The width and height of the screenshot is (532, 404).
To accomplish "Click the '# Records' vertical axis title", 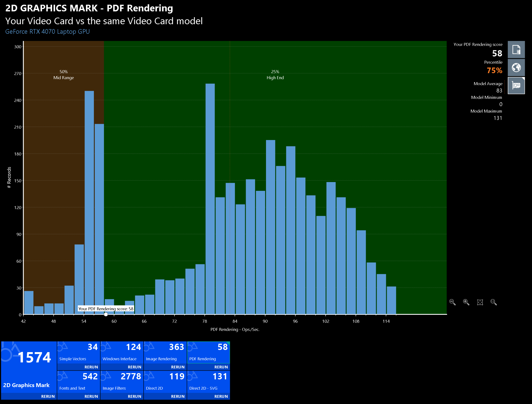I will coord(9,178).
